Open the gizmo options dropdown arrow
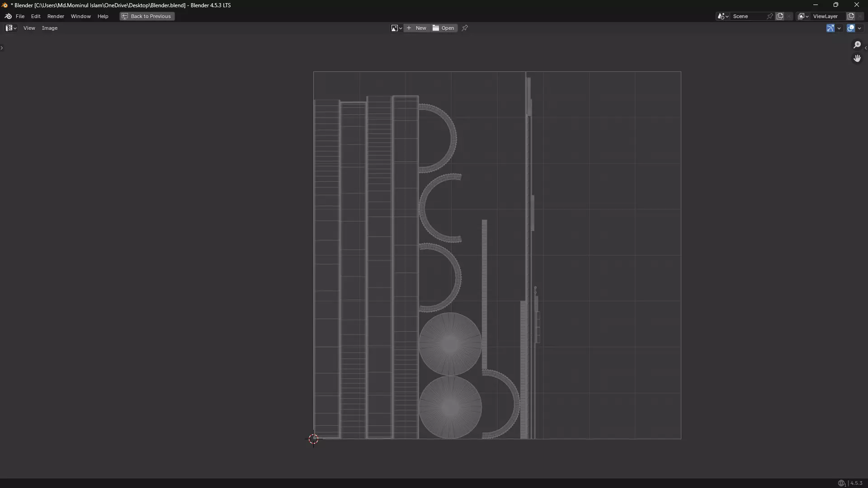This screenshot has height=488, width=868. (839, 28)
